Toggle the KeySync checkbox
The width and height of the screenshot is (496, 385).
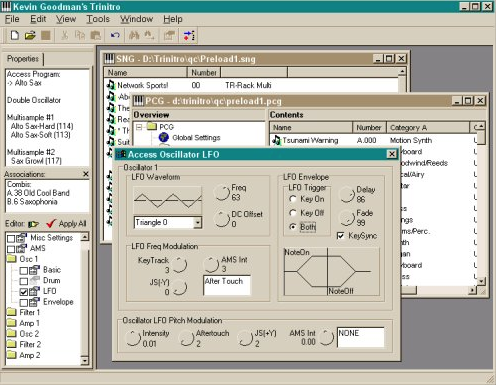pyautogui.click(x=340, y=236)
